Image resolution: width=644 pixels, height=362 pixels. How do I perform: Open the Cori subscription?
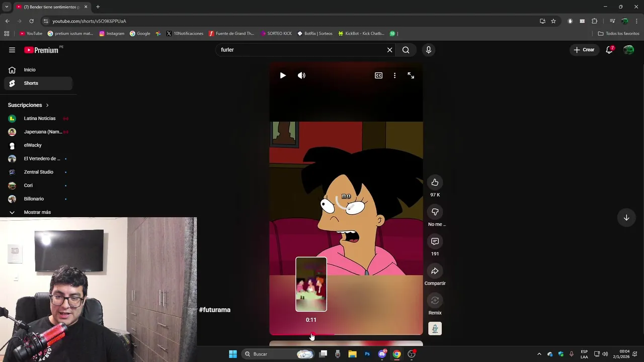coord(38,186)
